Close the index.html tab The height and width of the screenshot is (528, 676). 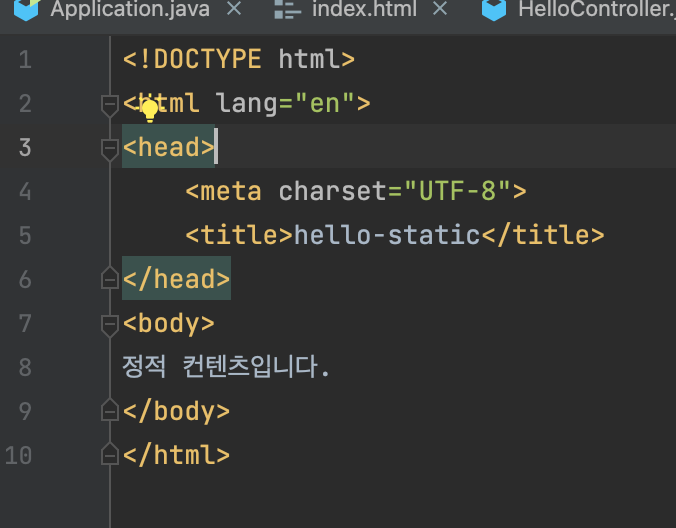(440, 8)
